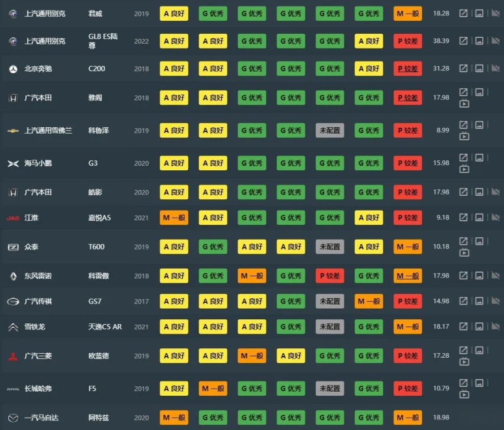Screen dimensions: 504x430
Task: Click the M 一般 badge in GS7 row
Action: [x=369, y=301]
